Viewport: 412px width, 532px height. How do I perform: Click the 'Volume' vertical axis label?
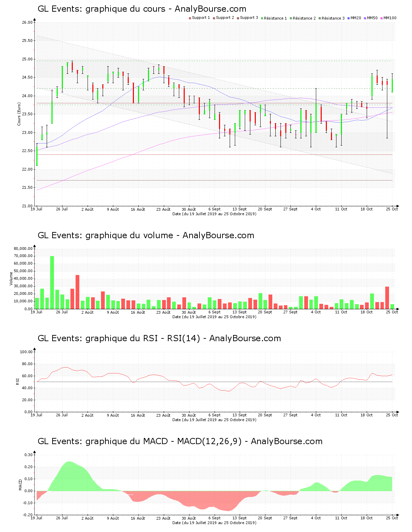coord(11,279)
